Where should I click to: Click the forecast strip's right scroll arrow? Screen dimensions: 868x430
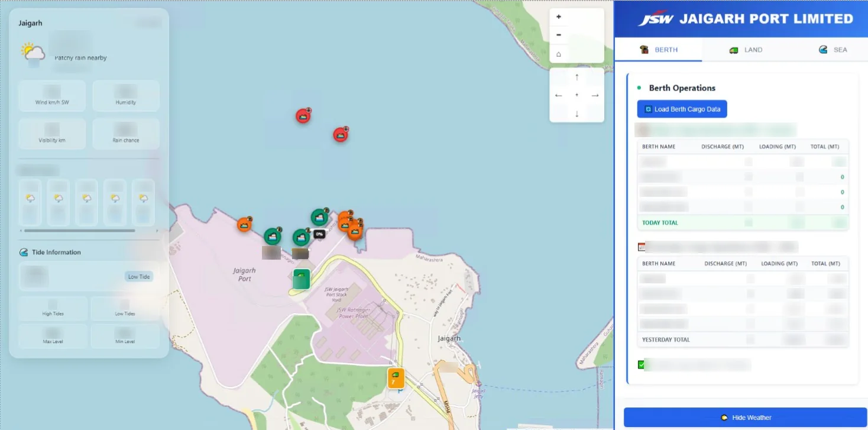pos(157,230)
